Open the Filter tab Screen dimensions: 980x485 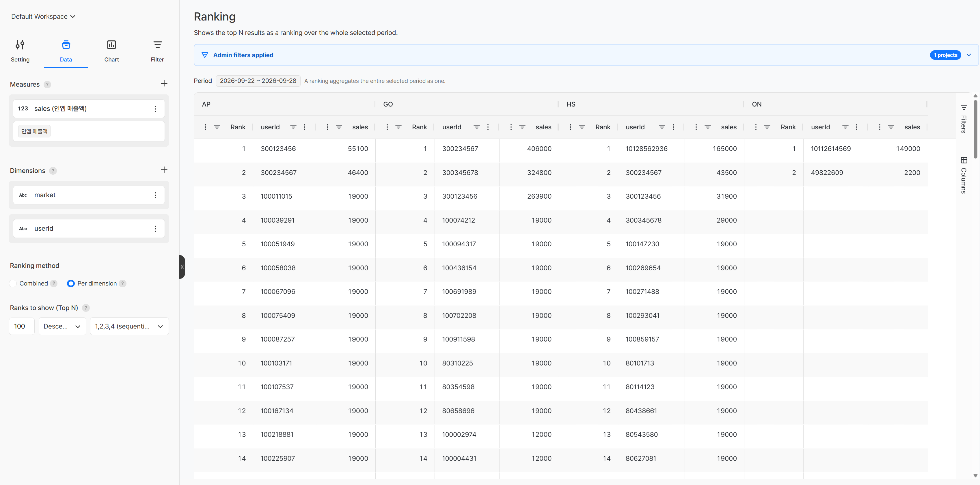[x=157, y=51]
